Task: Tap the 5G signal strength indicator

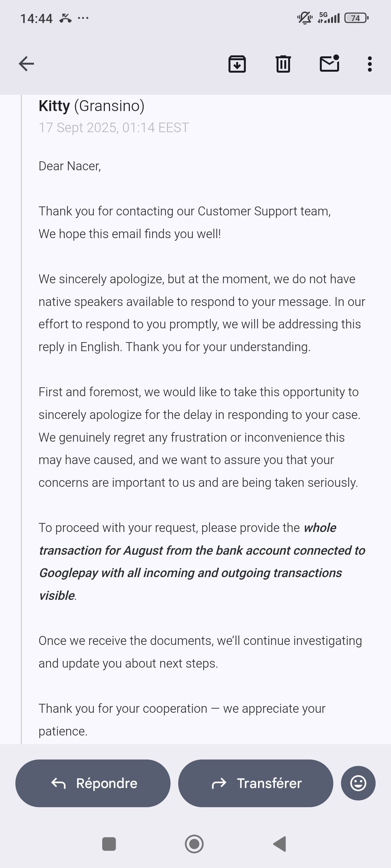Action: tap(329, 18)
